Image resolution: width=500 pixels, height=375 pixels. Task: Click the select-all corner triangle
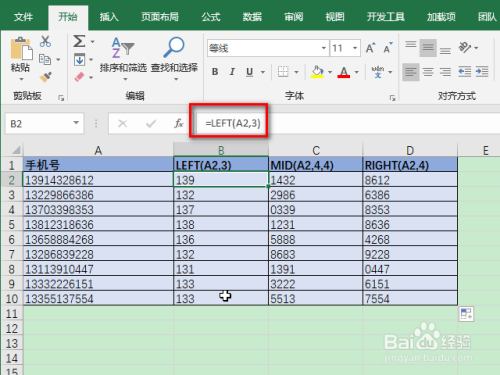15,150
